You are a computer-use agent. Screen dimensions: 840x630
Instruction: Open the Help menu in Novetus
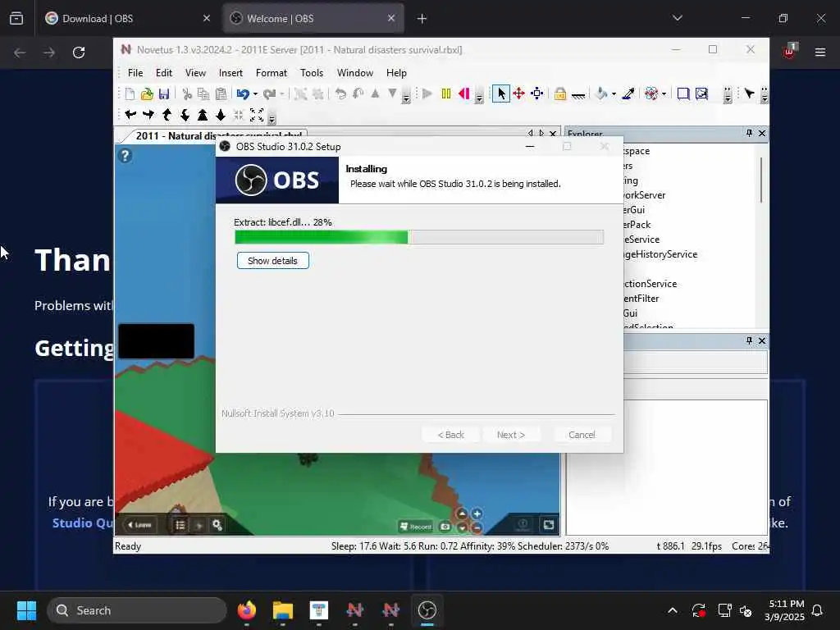tap(396, 73)
